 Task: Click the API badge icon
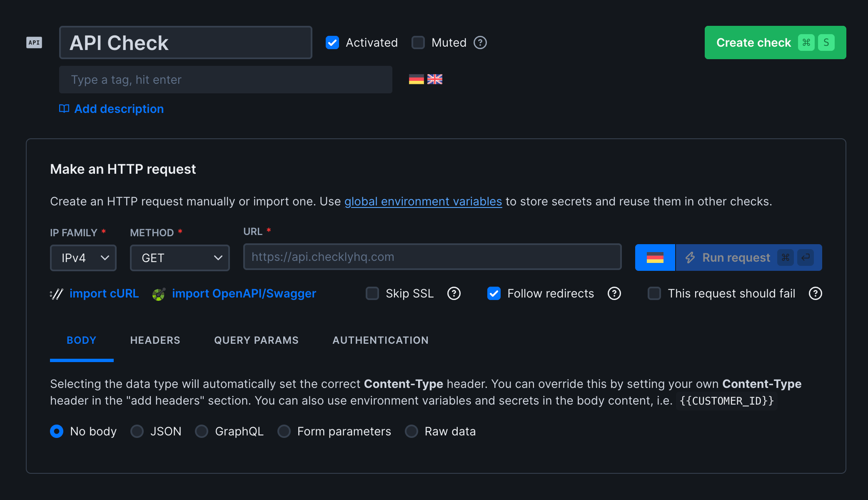34,42
